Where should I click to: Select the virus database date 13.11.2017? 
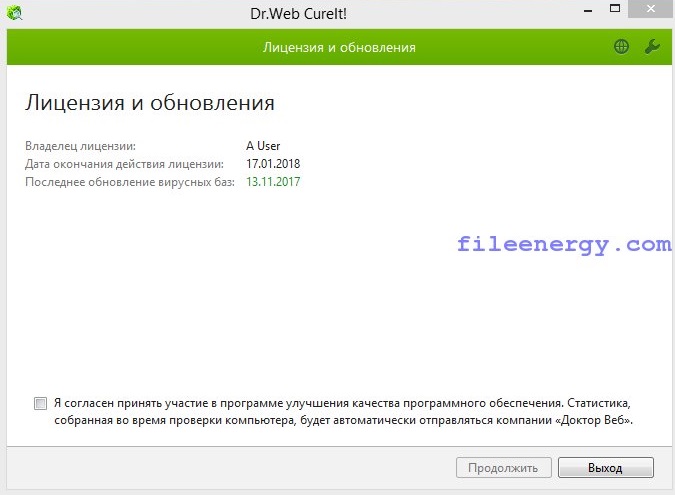click(273, 182)
